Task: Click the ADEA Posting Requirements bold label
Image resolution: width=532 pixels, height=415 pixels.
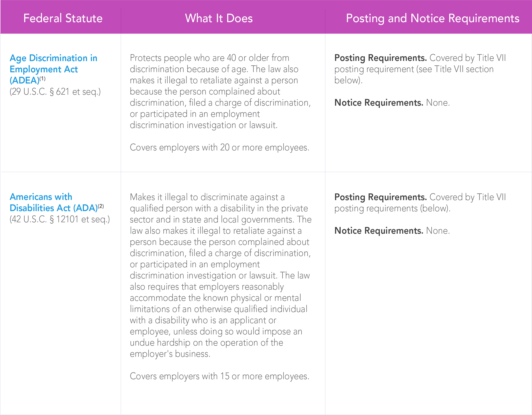Action: point(380,58)
